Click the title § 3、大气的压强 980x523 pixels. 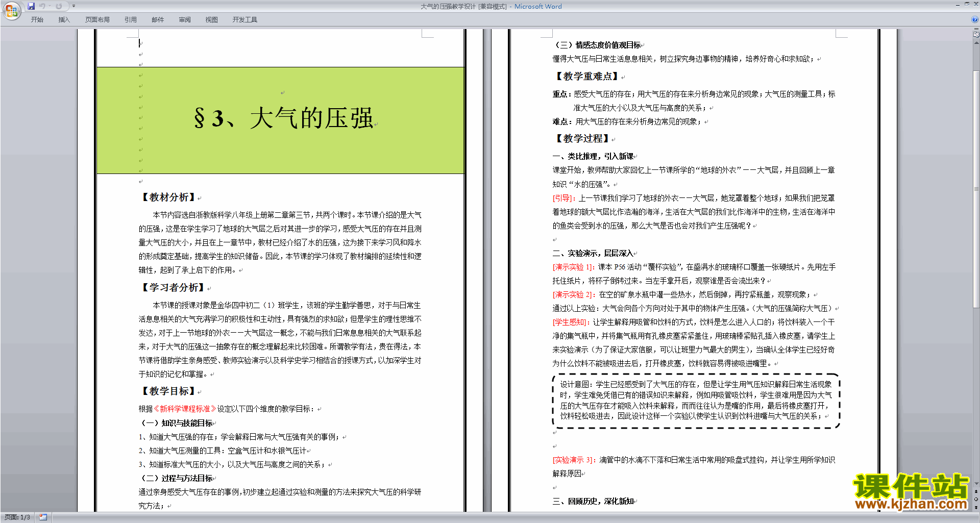[284, 118]
